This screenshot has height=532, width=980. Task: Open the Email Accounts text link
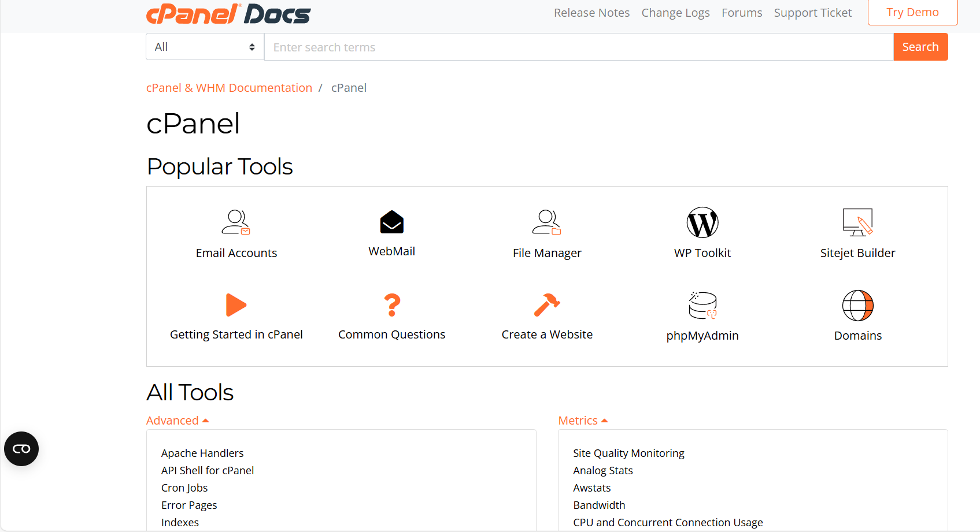[x=236, y=253]
